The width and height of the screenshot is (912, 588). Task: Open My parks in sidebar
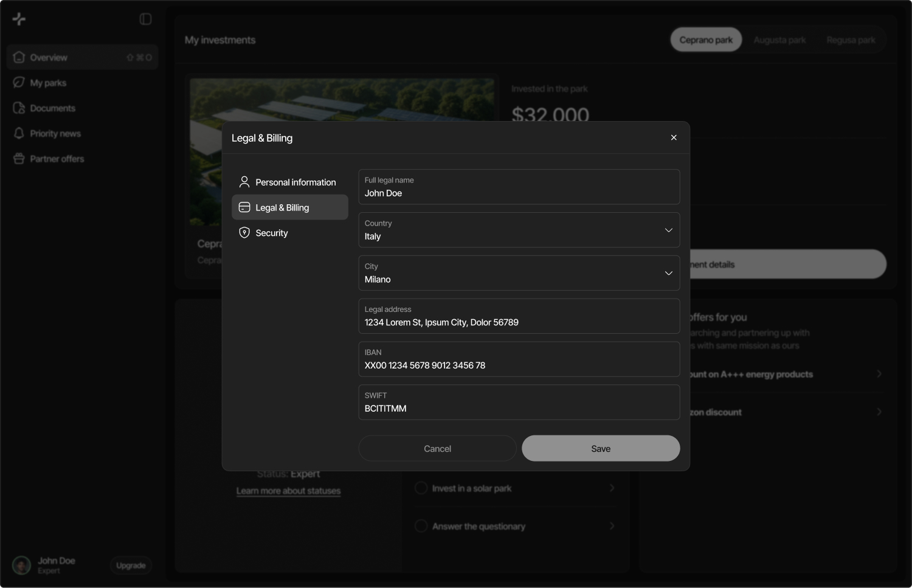(x=83, y=83)
